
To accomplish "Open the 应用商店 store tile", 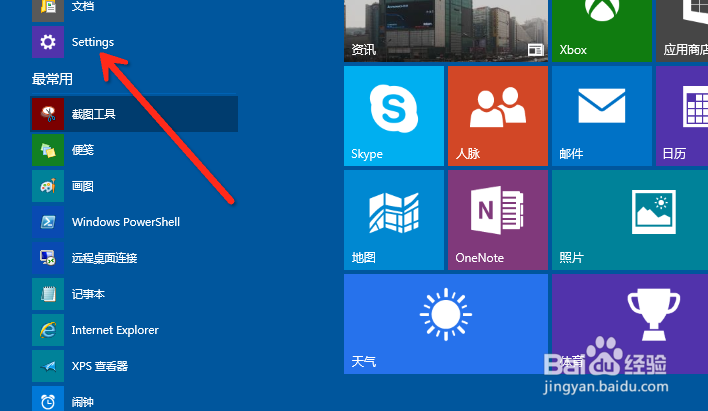I will click(x=682, y=31).
